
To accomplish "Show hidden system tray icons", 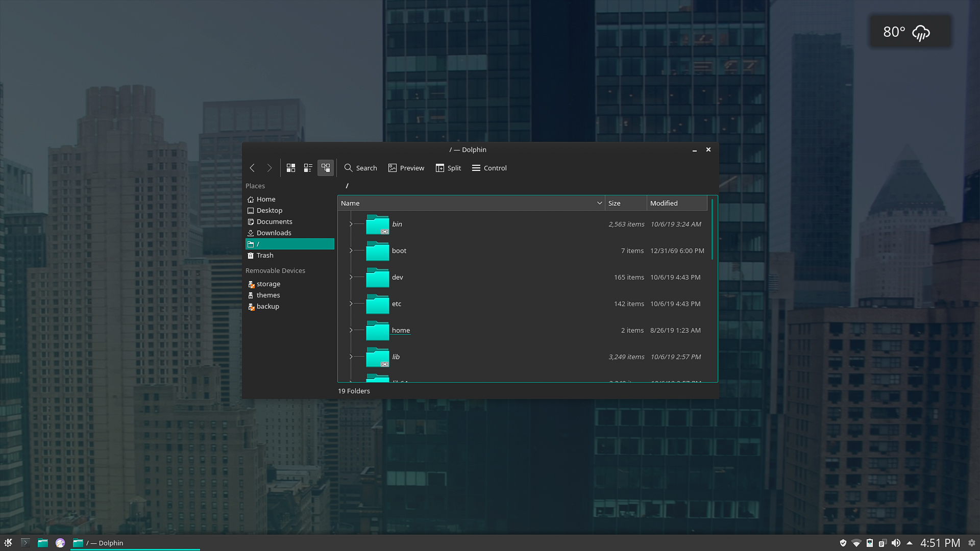I will click(910, 543).
